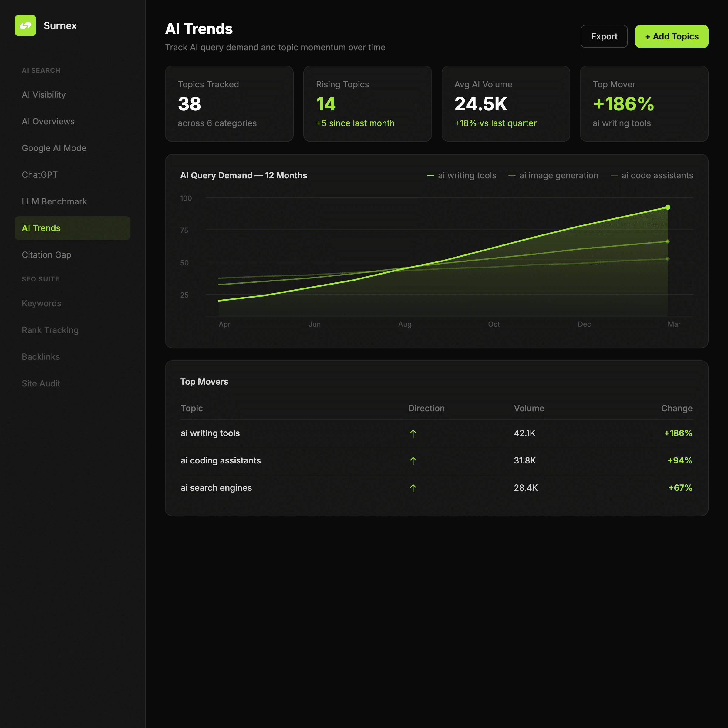Sort the table by Change column header
The width and height of the screenshot is (728, 728).
[676, 408]
